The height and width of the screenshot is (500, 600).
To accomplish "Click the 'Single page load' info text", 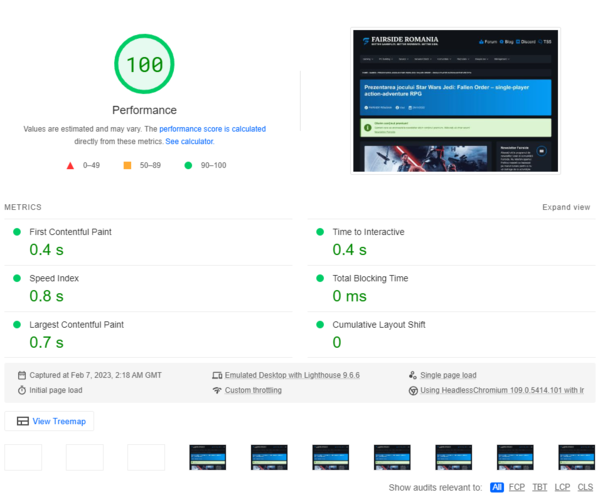I will point(448,375).
